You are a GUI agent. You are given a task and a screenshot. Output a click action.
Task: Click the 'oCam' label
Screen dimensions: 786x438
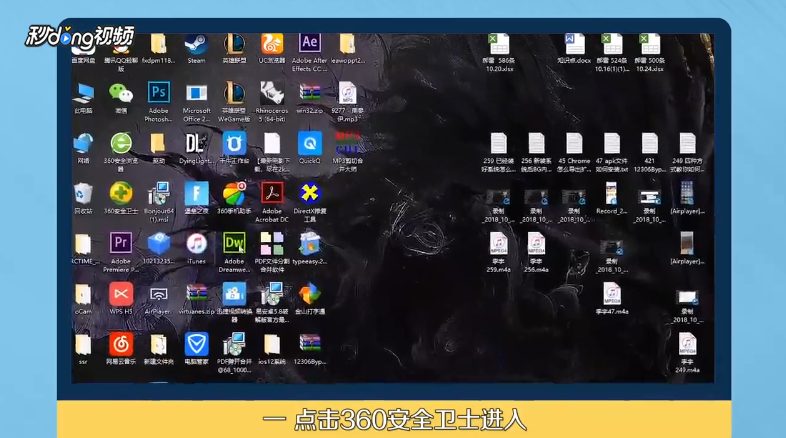[83, 311]
